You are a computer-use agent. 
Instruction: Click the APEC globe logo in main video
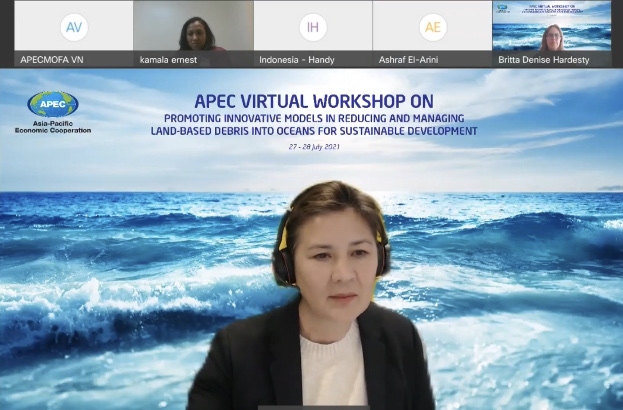(x=52, y=104)
